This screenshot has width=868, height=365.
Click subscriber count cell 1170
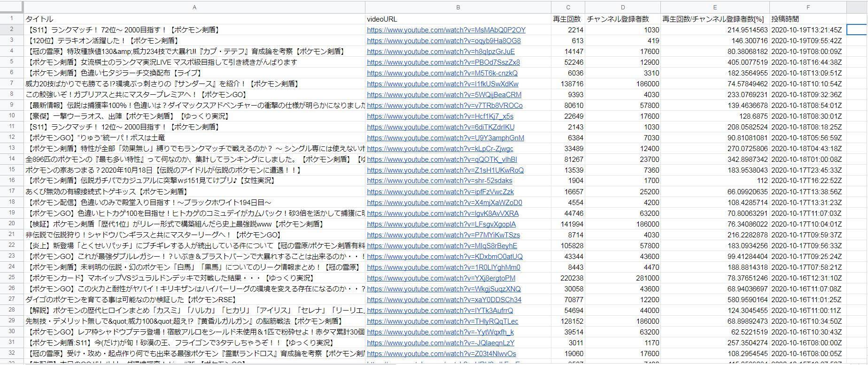(623, 342)
